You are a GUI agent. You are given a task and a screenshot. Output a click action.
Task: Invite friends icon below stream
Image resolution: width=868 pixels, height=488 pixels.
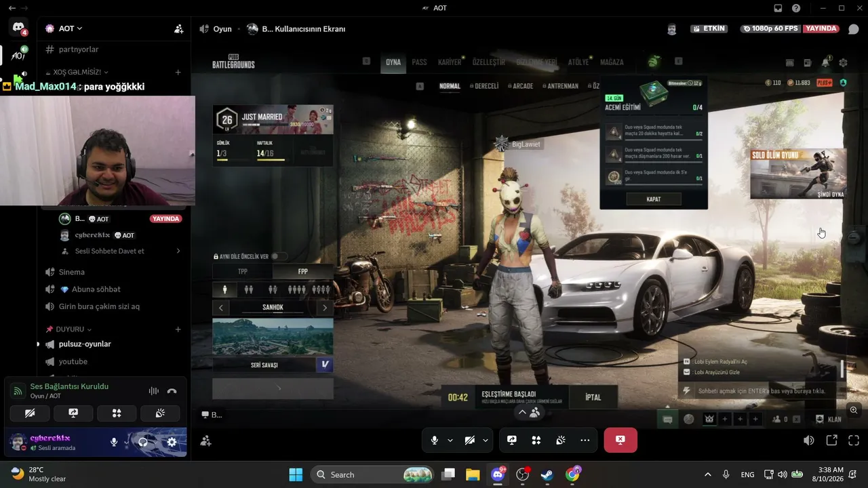pyautogui.click(x=206, y=441)
